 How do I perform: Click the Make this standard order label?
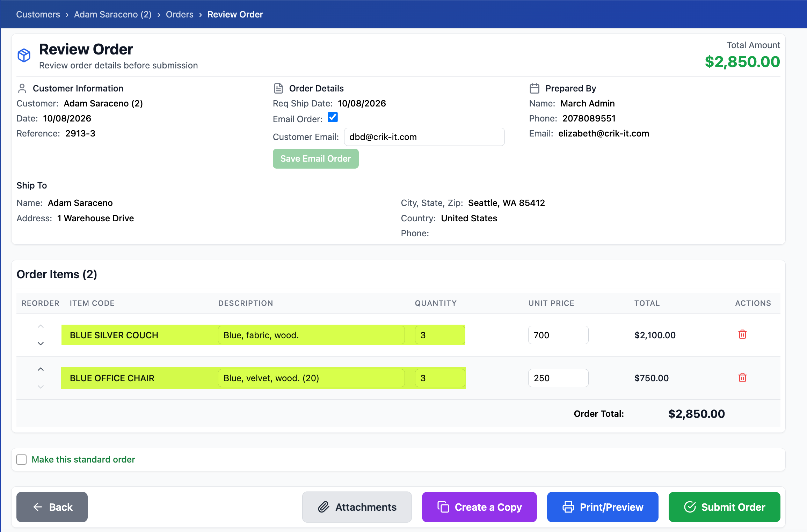(x=83, y=459)
